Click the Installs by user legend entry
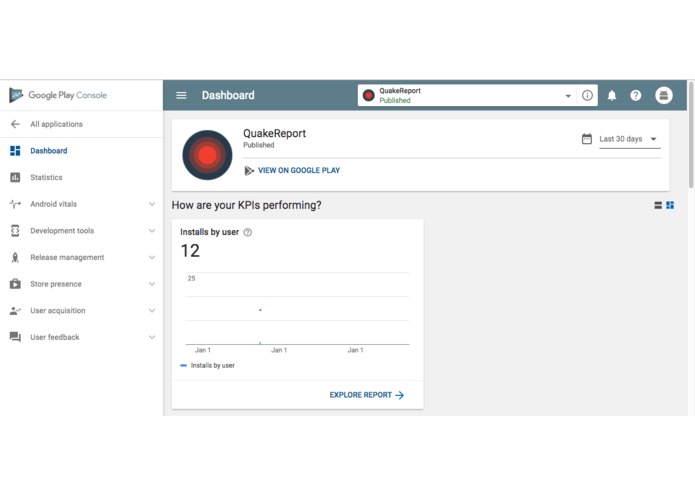The width and height of the screenshot is (695, 494). click(207, 366)
